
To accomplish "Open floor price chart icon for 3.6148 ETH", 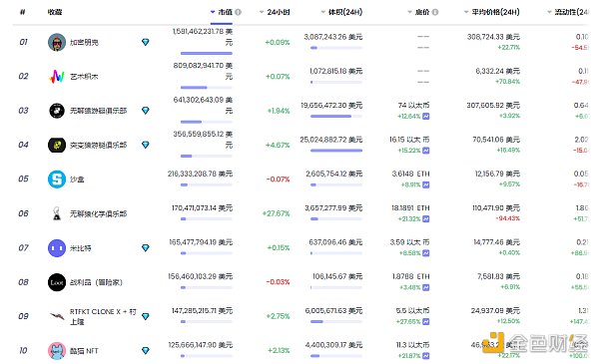I will point(426,184).
